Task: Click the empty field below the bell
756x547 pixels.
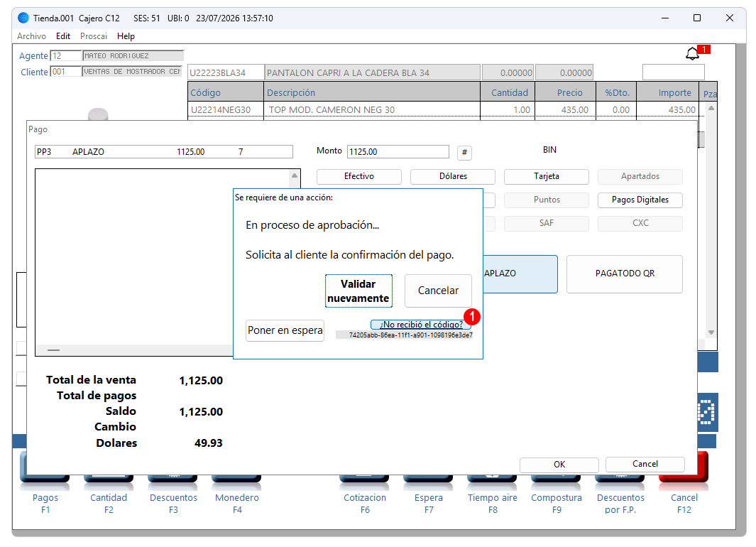Action: coord(673,72)
